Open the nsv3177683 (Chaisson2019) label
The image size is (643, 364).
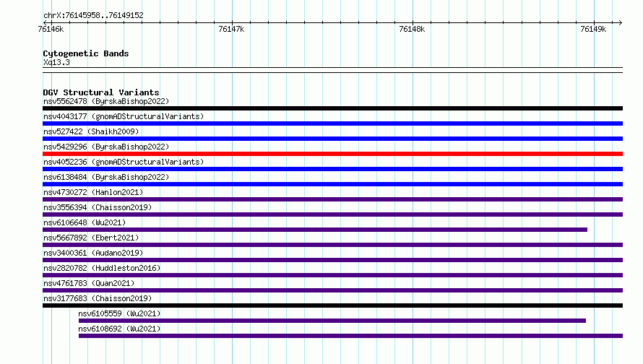[x=98, y=298]
